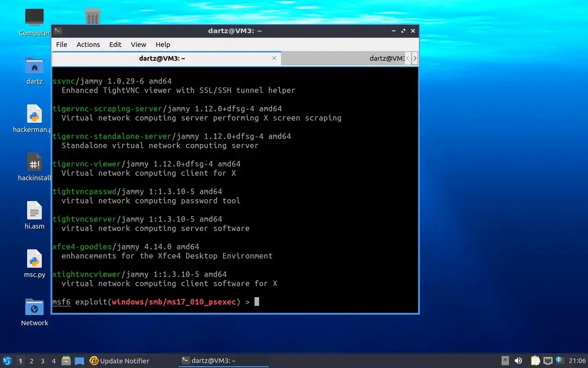
Task: Click the removable media eject tray icon
Action: (x=505, y=361)
